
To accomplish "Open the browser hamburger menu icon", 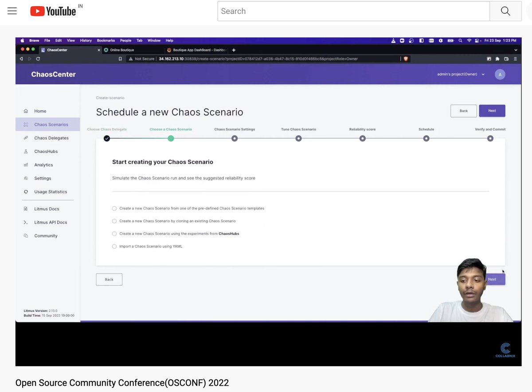I will 515,59.
